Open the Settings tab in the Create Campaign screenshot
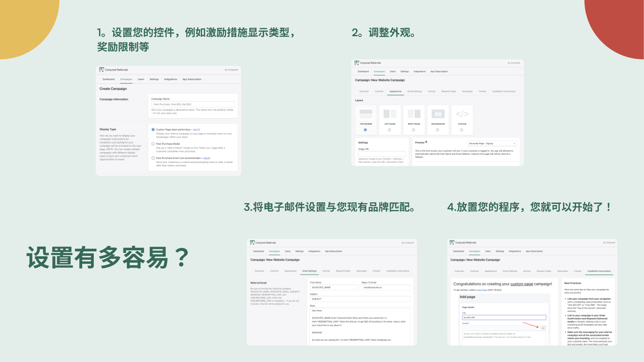 [x=154, y=79]
